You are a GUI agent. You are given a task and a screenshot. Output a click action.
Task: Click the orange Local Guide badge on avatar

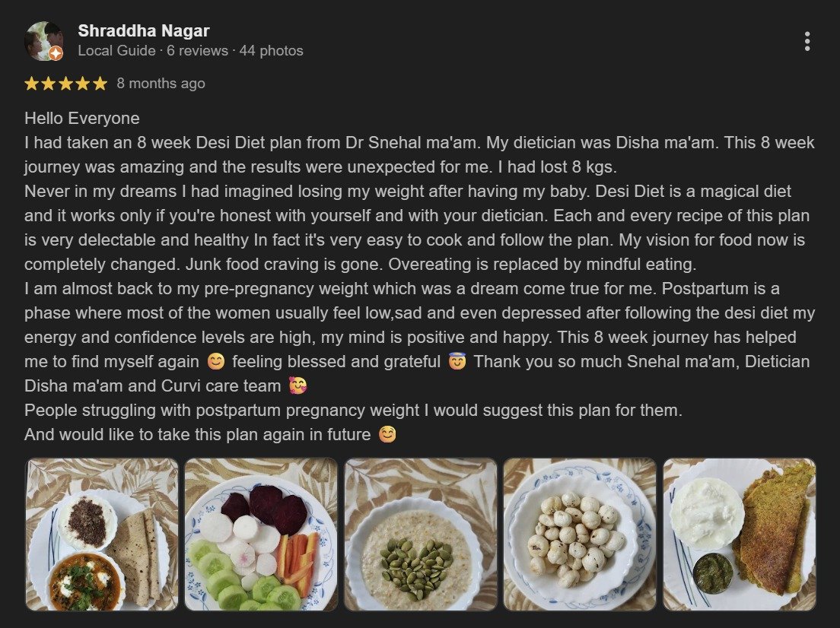point(56,53)
